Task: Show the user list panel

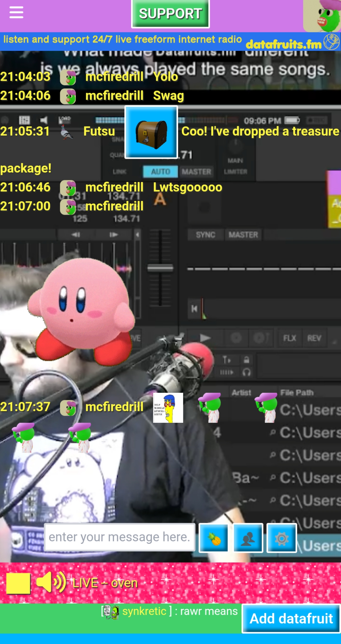Action: tap(248, 538)
